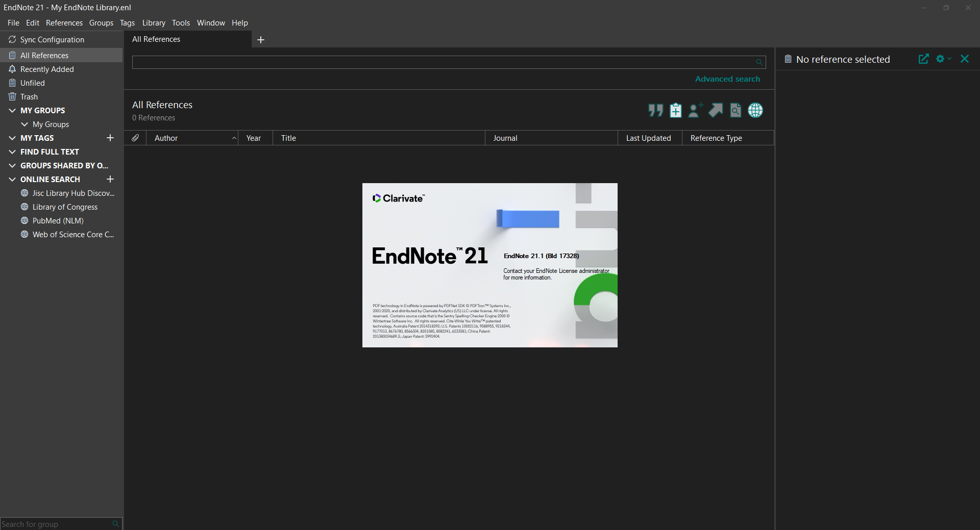Open the Groups menu
Image resolution: width=980 pixels, height=530 pixels.
point(101,23)
